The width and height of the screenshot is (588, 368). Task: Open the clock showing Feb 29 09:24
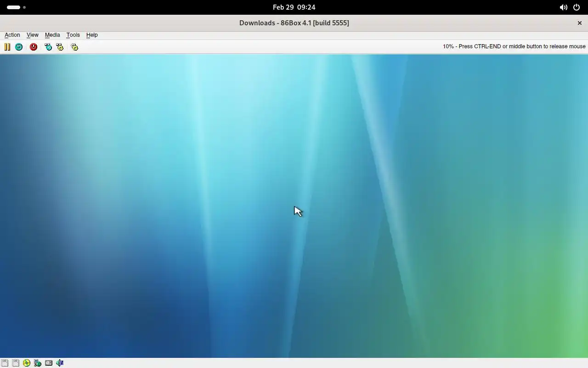pos(294,7)
